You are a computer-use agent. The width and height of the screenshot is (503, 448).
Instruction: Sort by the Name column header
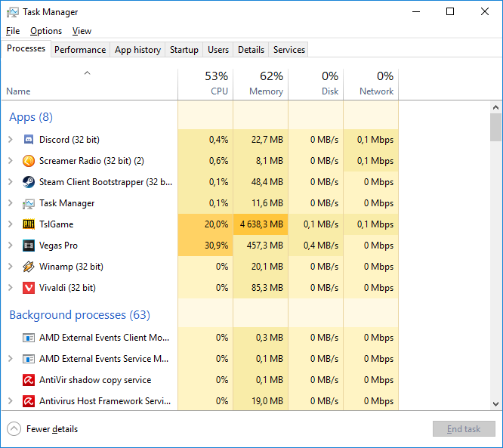pyautogui.click(x=89, y=85)
